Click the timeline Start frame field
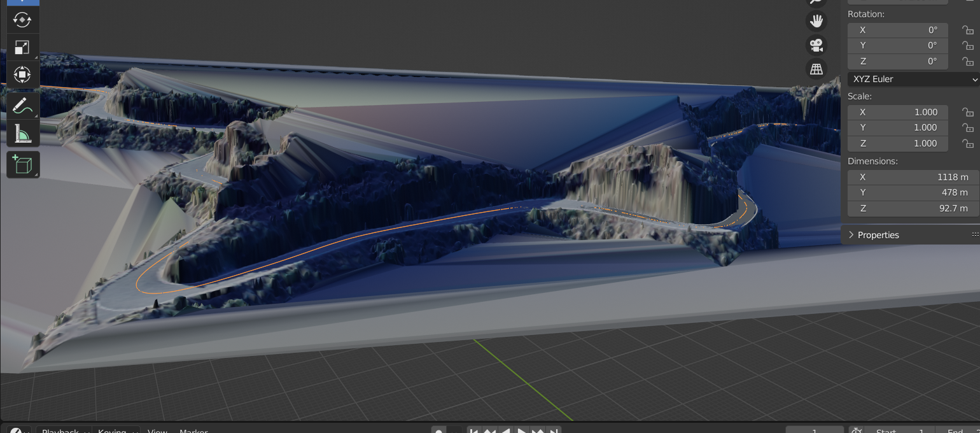This screenshot has height=433, width=980. 900,430
